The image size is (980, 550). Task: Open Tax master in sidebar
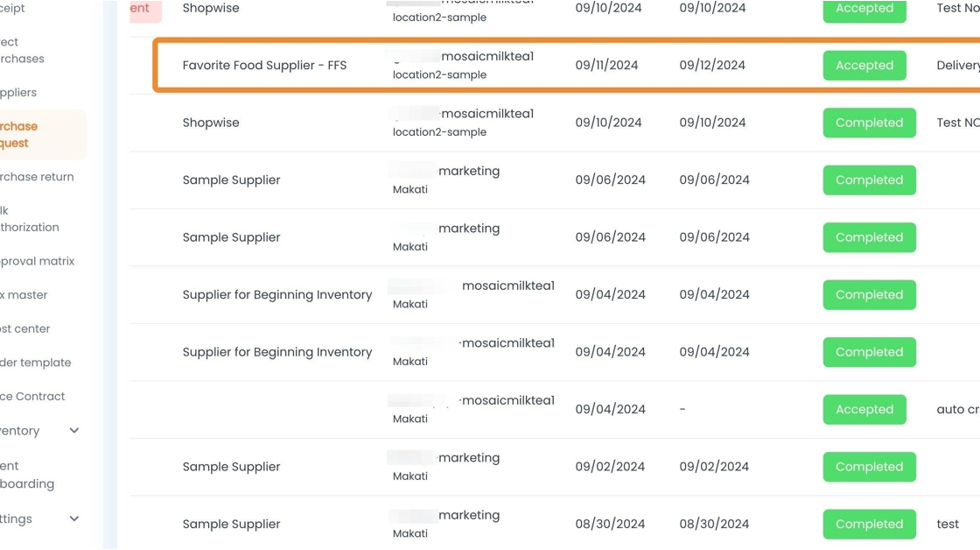[24, 295]
